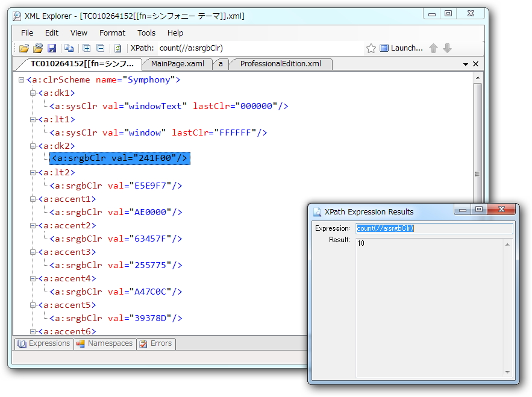Navigate down with the down arrow
The width and height of the screenshot is (532, 397).
pyautogui.click(x=447, y=48)
